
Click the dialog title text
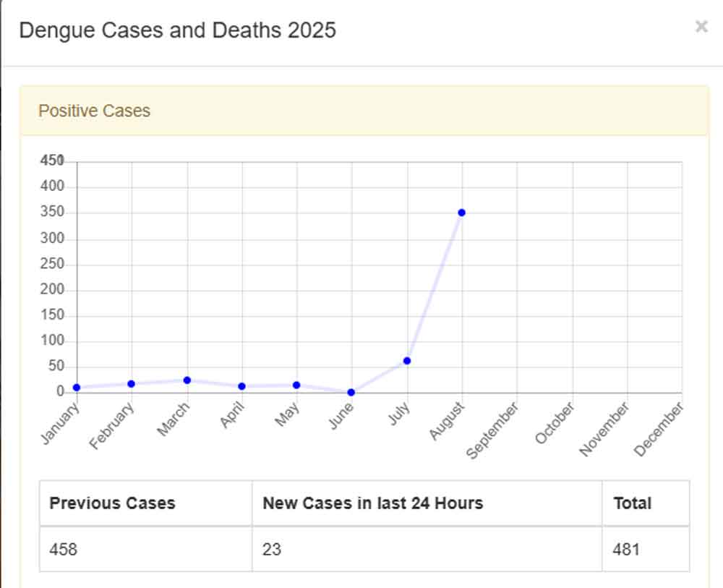pos(177,30)
